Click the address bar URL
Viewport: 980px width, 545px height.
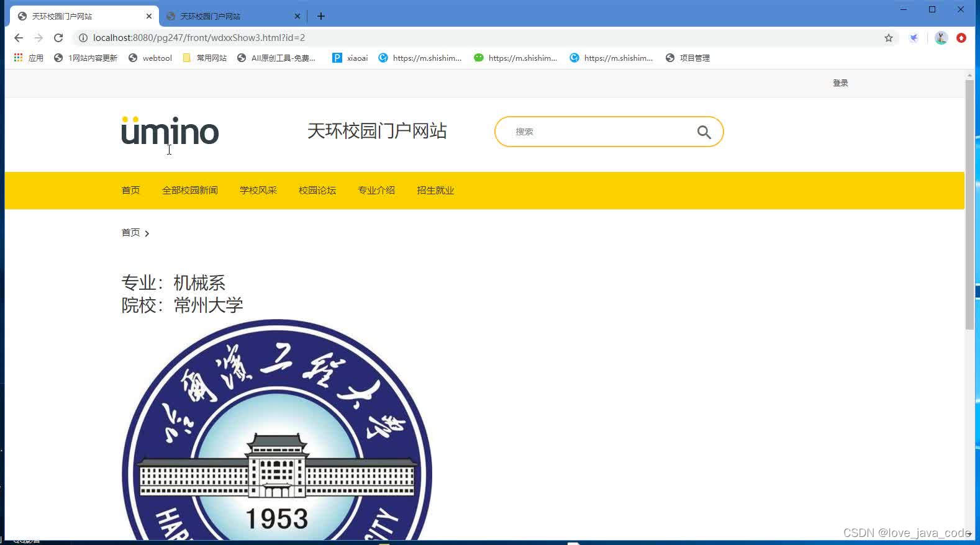199,38
